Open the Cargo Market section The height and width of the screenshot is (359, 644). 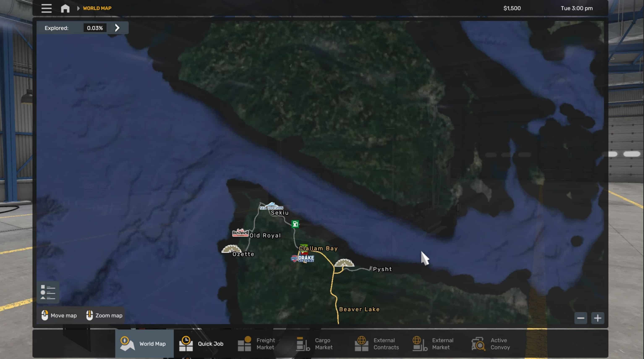[x=315, y=344]
